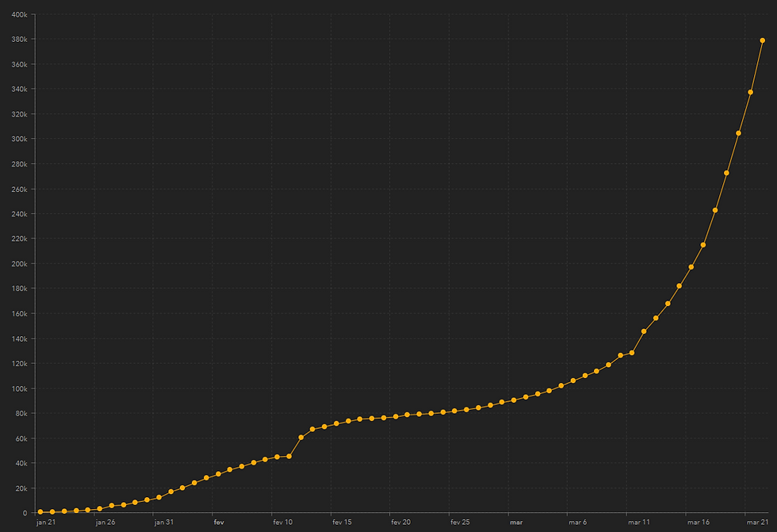The image size is (777, 532).
Task: Click the bold mar x-axis label
Action: pyautogui.click(x=516, y=522)
